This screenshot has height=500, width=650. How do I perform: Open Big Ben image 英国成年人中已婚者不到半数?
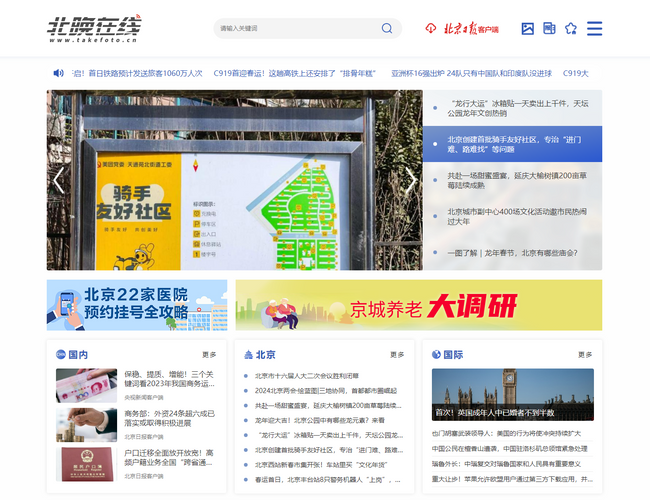512,395
